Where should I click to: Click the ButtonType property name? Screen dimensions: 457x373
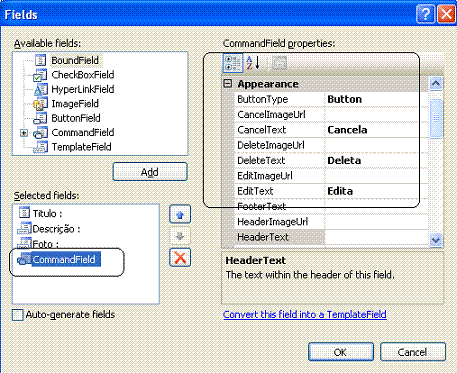click(263, 99)
